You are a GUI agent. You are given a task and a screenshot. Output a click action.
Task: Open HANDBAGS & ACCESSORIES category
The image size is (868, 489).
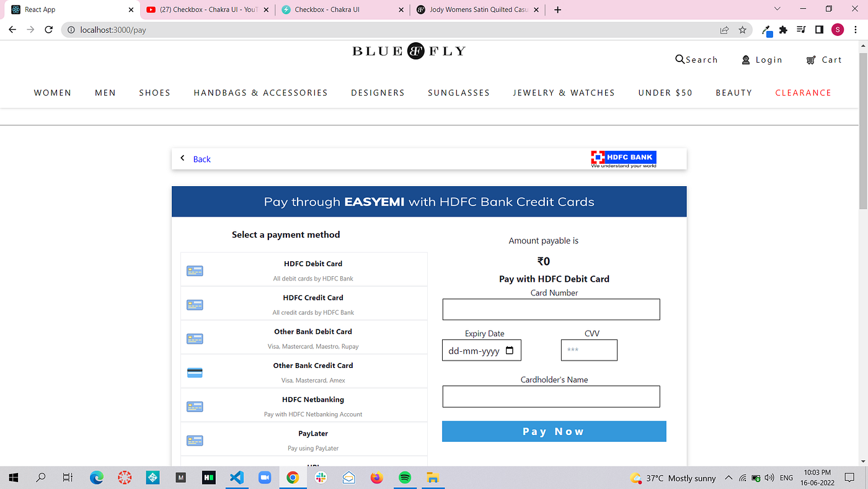pyautogui.click(x=260, y=92)
